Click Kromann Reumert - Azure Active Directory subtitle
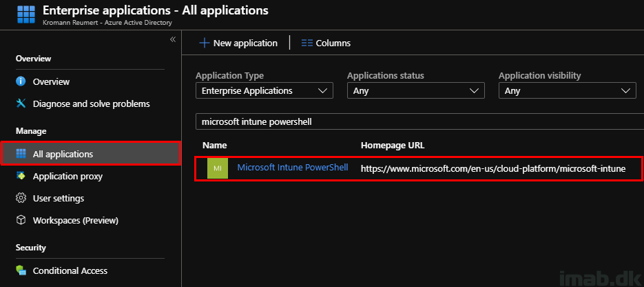Viewport: 644px width, 287px height. click(107, 23)
